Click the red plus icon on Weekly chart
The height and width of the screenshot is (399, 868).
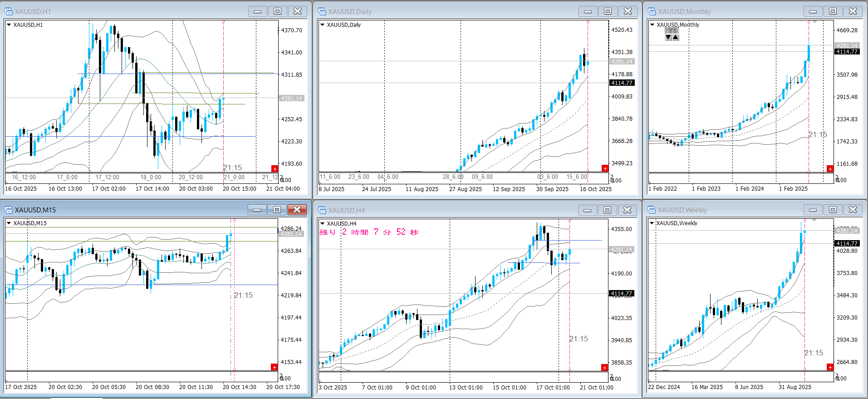coord(830,367)
